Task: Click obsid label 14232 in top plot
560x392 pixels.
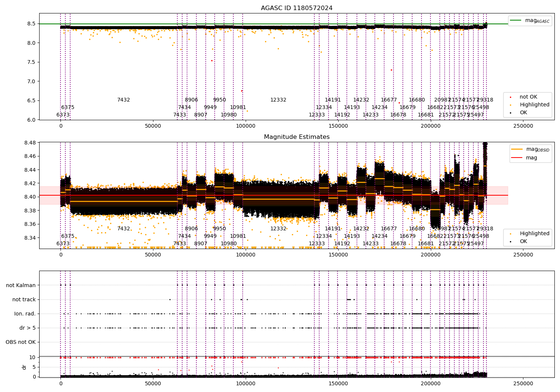Action: 361,100
